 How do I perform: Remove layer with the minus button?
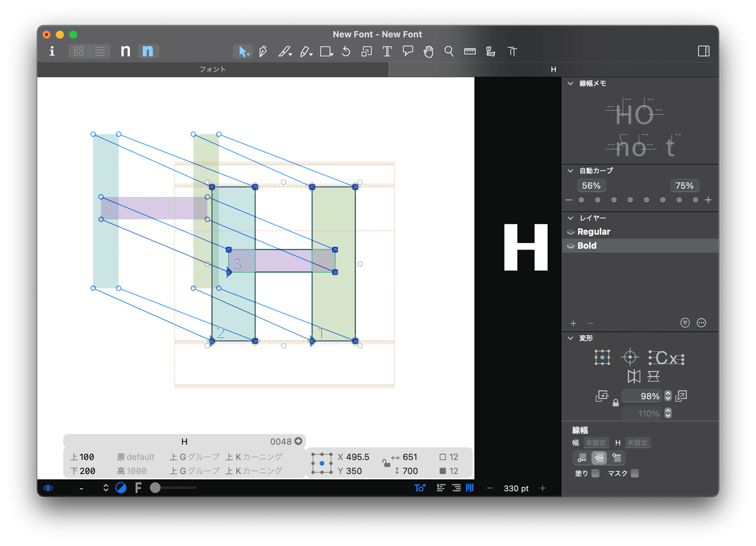[x=590, y=323]
